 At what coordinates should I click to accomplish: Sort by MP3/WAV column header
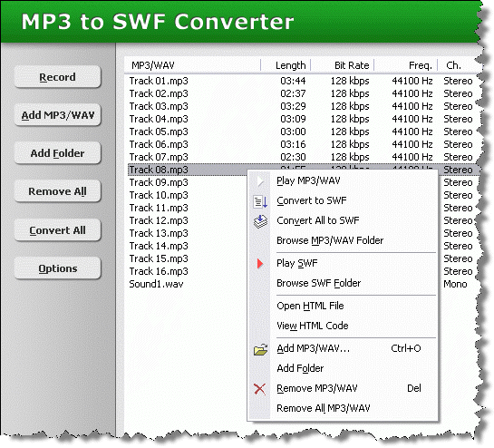(x=192, y=65)
